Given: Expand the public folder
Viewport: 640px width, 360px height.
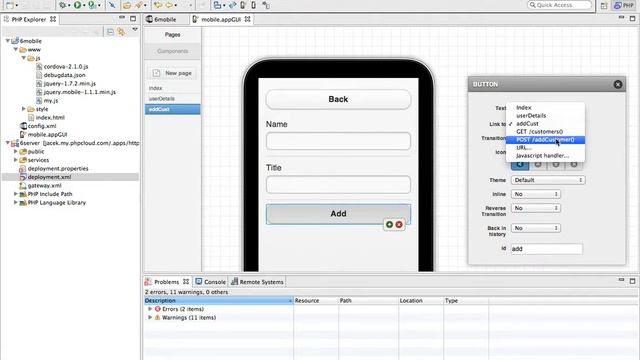Looking at the screenshot, I should tap(16, 151).
